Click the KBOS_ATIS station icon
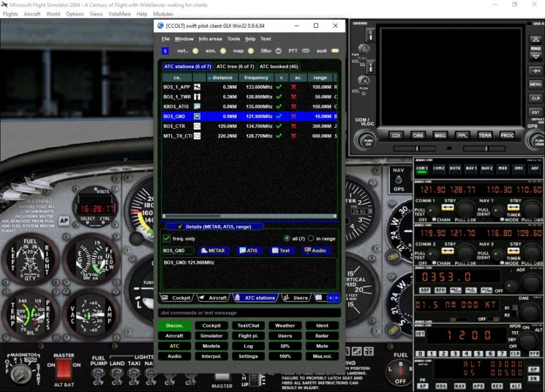The height and width of the screenshot is (392, 545). click(x=197, y=106)
